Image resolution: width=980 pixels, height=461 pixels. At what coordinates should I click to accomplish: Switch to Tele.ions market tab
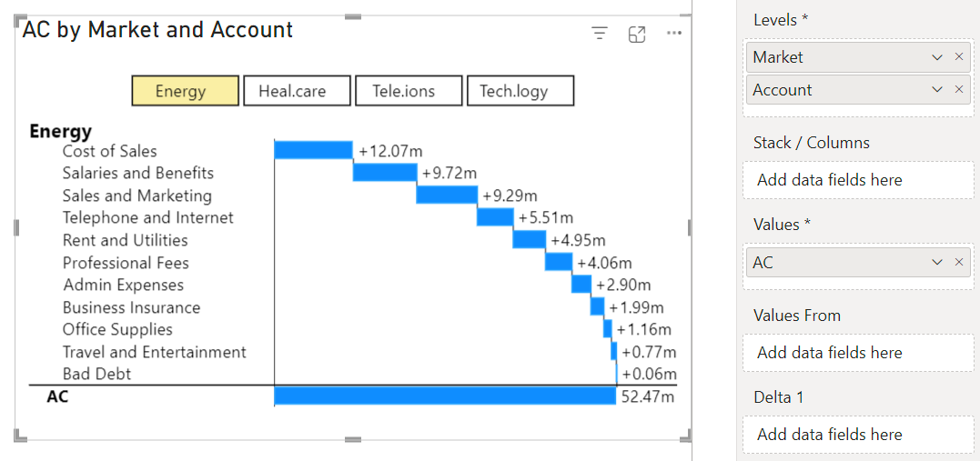coord(409,91)
